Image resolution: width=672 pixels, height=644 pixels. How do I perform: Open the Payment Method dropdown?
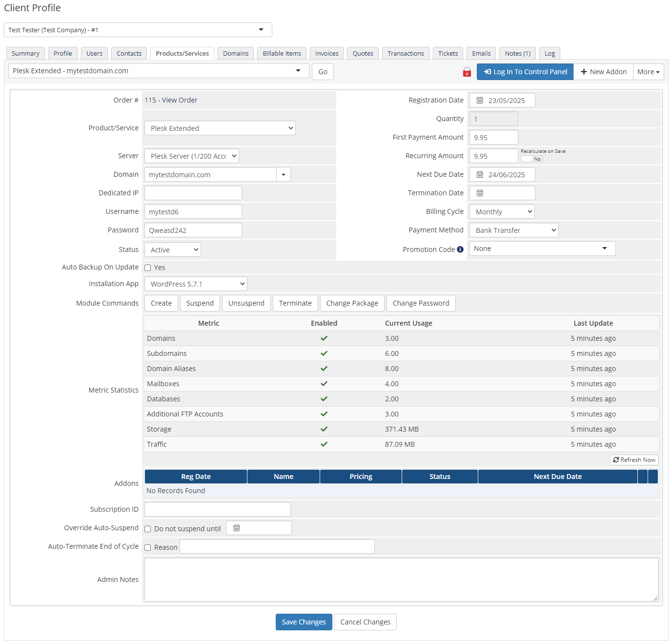pyautogui.click(x=513, y=230)
